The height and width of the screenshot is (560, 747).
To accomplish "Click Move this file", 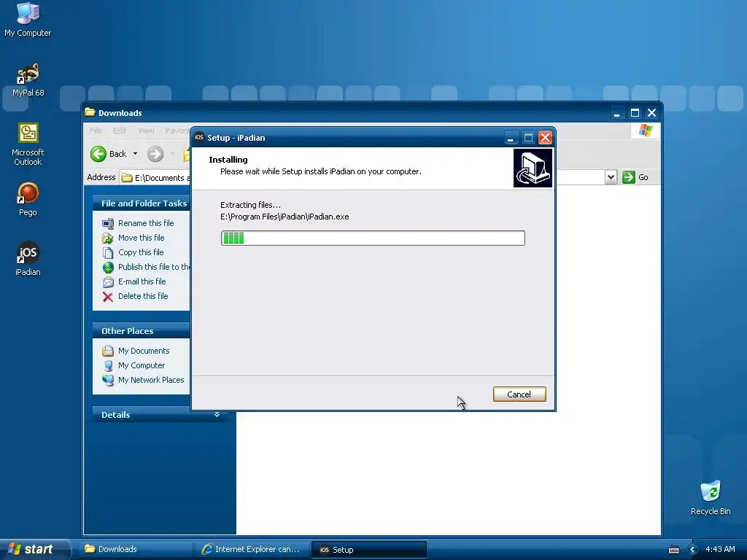I will [141, 238].
